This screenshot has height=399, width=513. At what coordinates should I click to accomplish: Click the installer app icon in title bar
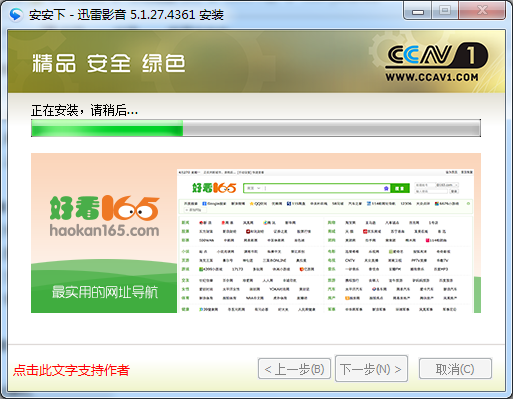[x=16, y=15]
